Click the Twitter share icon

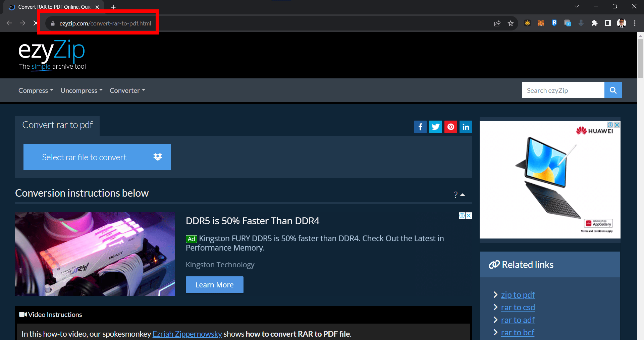[x=435, y=127]
